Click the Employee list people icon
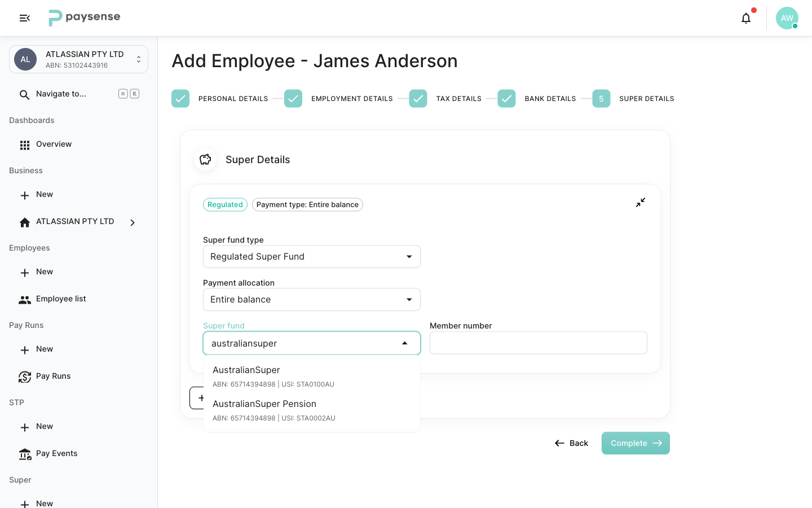 (x=25, y=300)
